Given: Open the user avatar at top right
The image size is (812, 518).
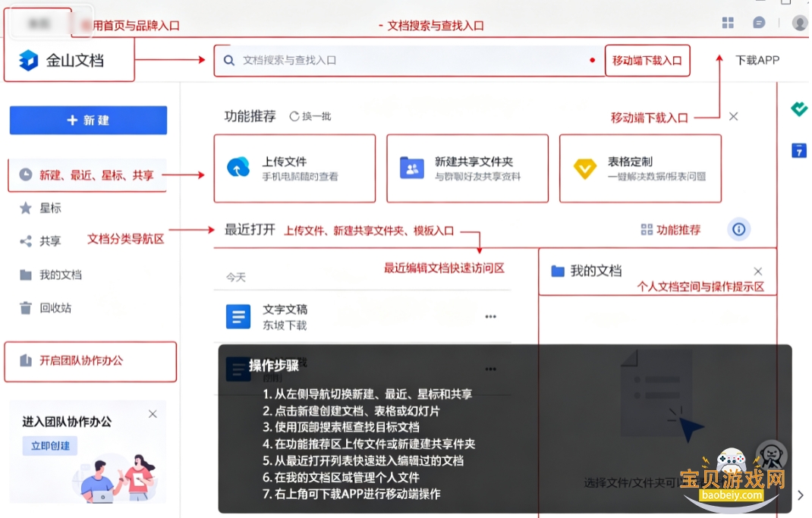Looking at the screenshot, I should pyautogui.click(x=800, y=23).
